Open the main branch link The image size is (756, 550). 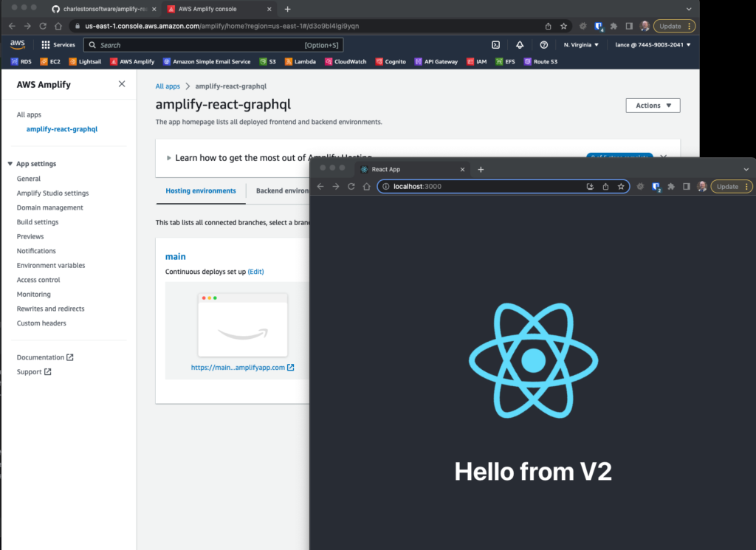tap(176, 257)
